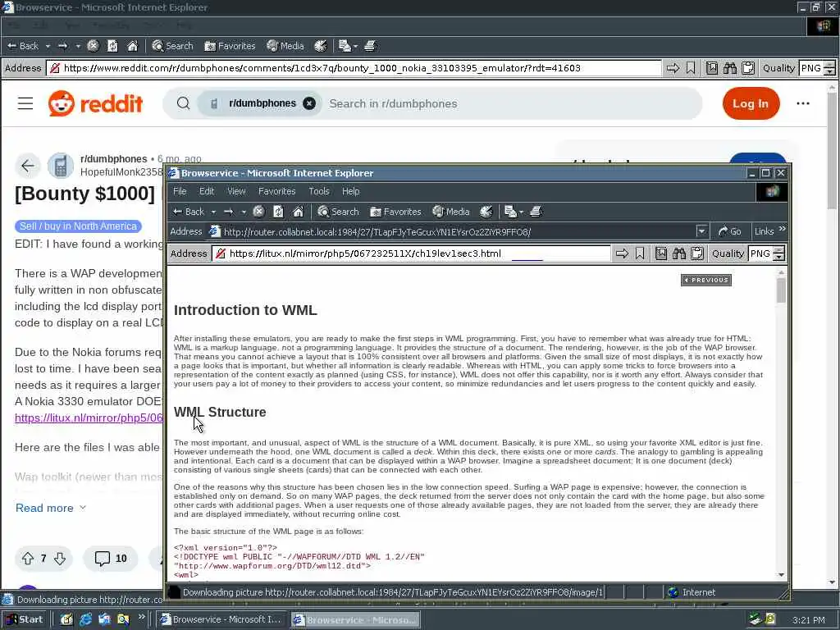Open Tools menu in front IE window
The height and width of the screenshot is (630, 840).
tap(319, 191)
